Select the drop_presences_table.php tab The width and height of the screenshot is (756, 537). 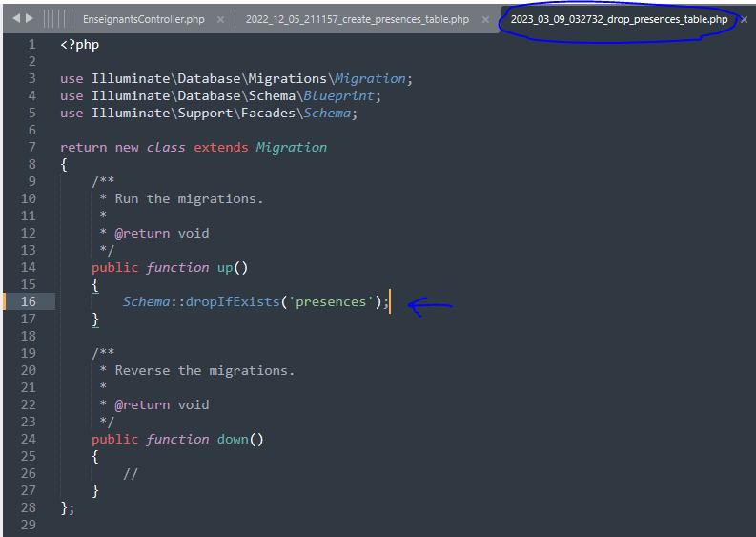[619, 19]
